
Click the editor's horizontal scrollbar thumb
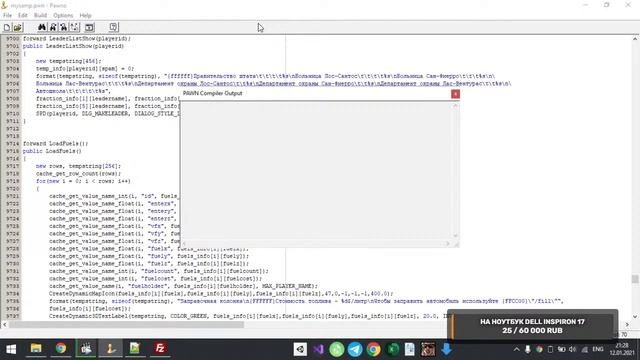tap(127, 324)
